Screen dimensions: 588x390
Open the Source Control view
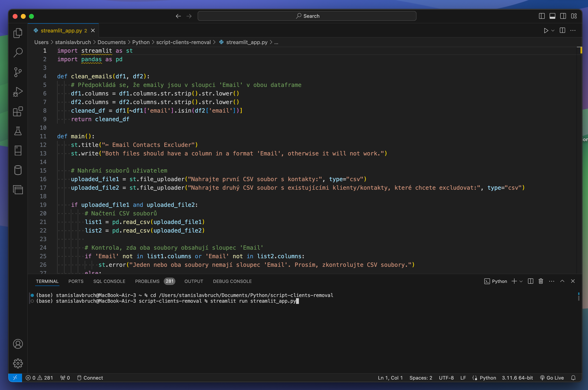click(x=18, y=72)
